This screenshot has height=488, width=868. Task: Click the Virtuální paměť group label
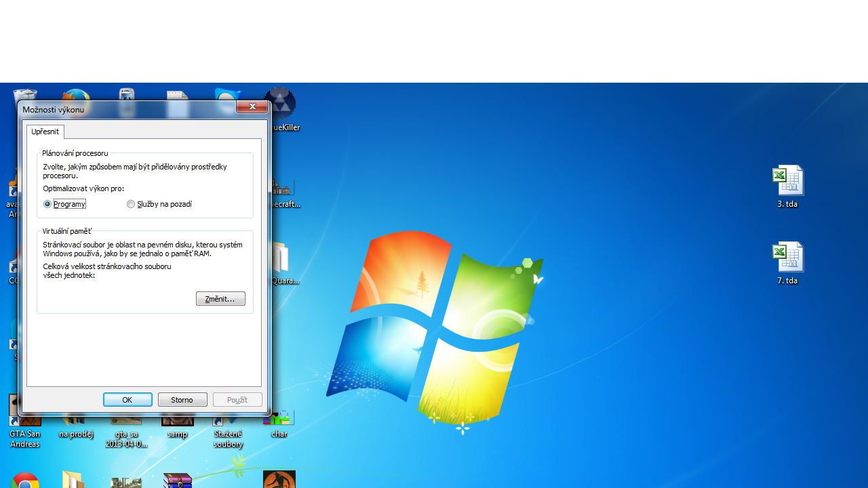[x=66, y=231]
